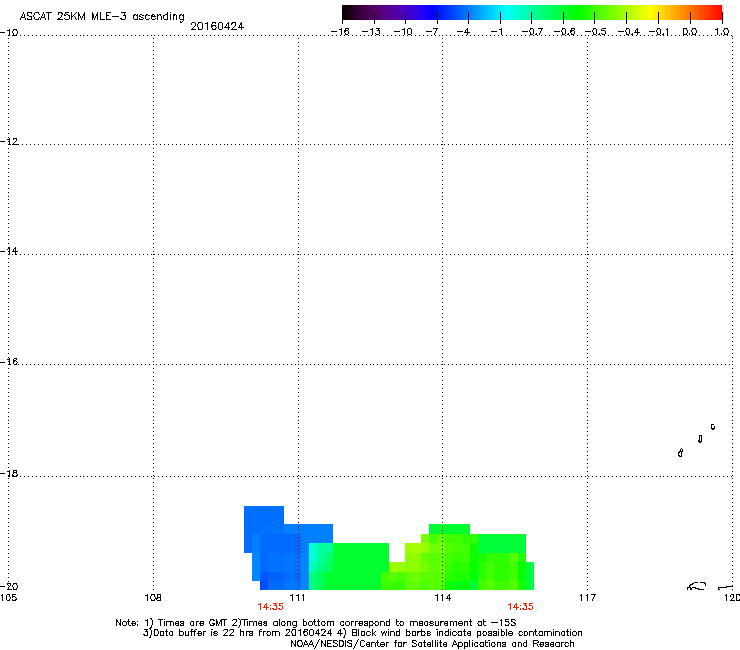This screenshot has width=740, height=650.
Task: Click the longitude axis label 105
Action: pos(8,598)
